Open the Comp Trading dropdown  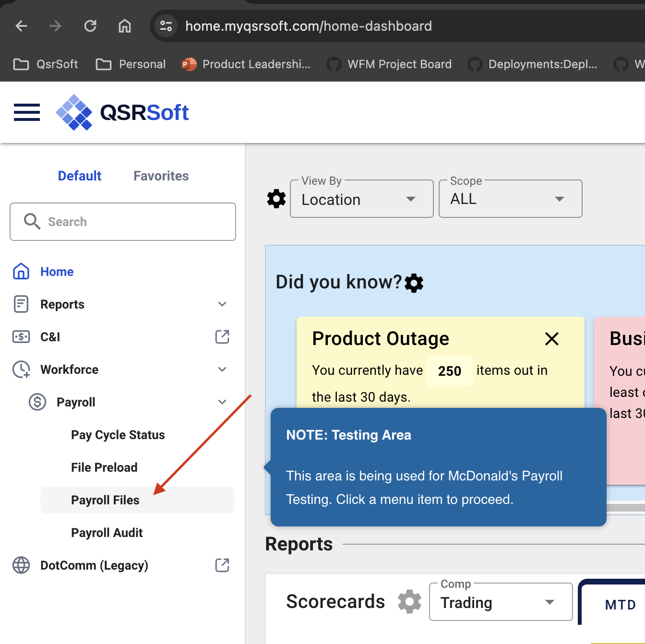tap(501, 602)
